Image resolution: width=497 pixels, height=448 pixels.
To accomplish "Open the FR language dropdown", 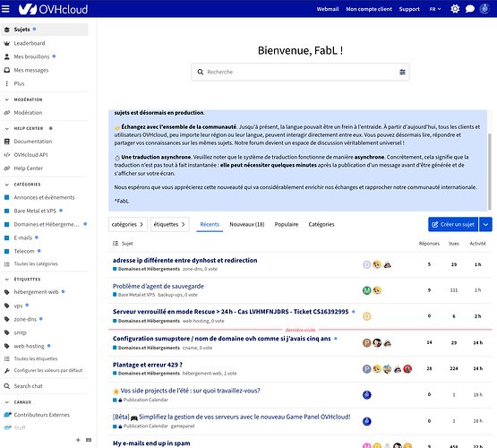I will [x=435, y=9].
